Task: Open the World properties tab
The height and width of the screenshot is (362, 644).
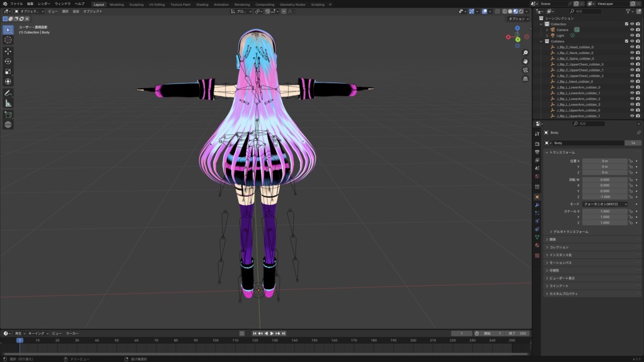Action: click(537, 177)
